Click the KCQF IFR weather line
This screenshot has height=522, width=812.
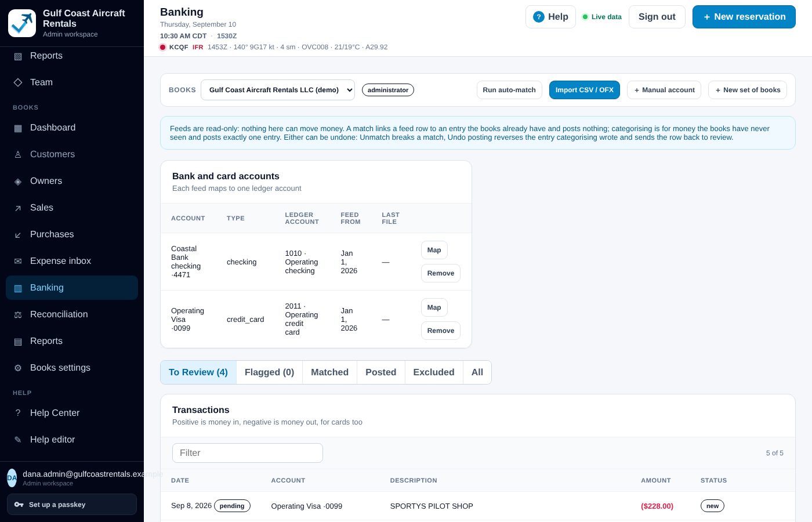274,47
